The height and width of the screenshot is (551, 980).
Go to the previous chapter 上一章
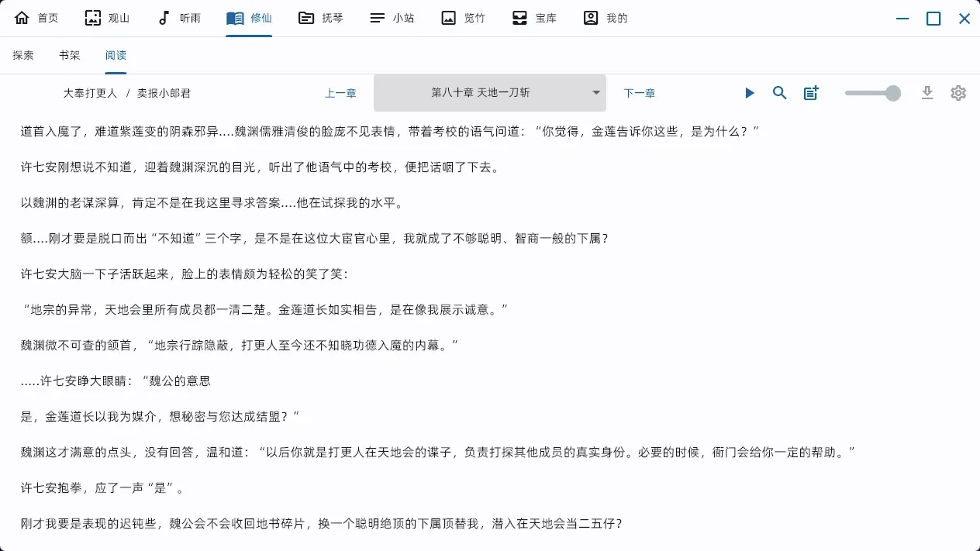[x=341, y=92]
